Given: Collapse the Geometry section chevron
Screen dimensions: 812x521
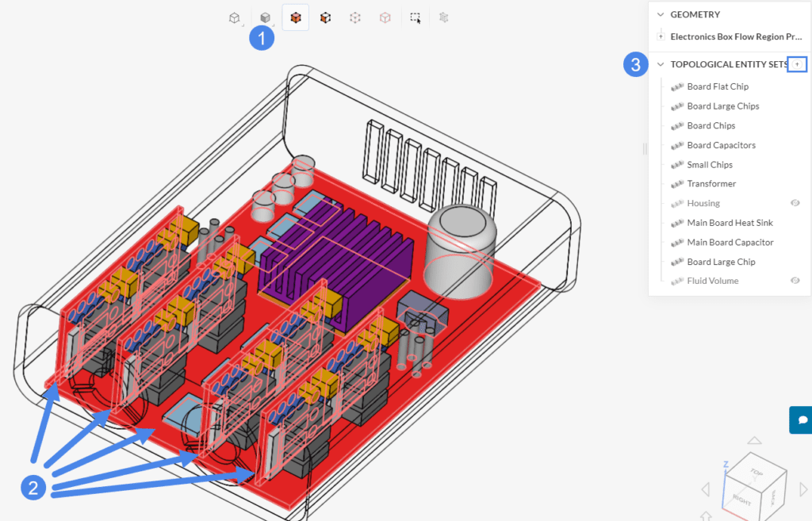Looking at the screenshot, I should pos(660,14).
